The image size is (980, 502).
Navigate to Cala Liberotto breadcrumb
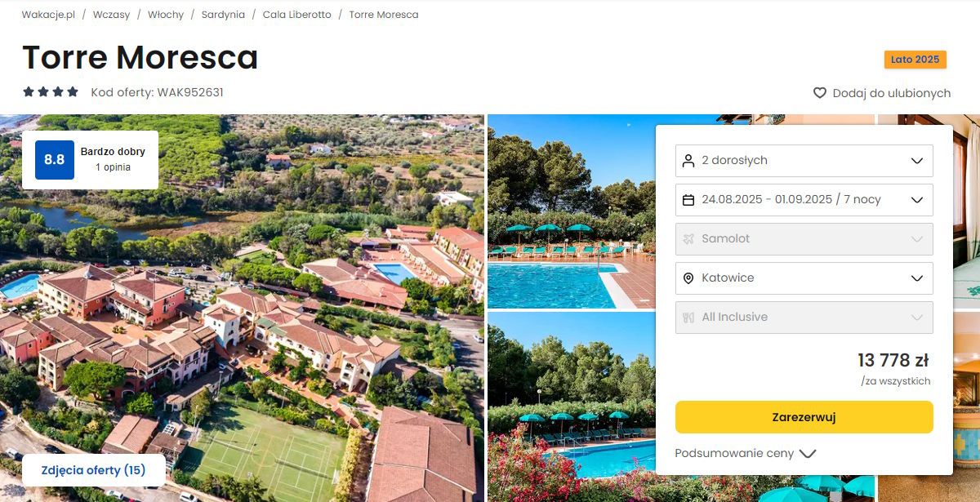[x=297, y=15]
